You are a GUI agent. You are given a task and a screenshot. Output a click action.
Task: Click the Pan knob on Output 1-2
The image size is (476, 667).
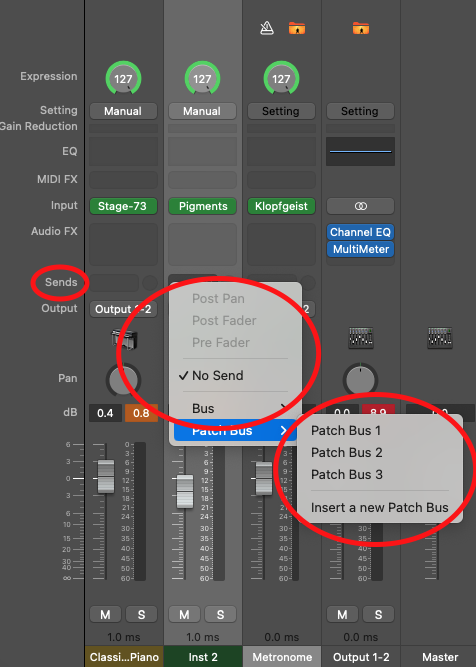(360, 379)
